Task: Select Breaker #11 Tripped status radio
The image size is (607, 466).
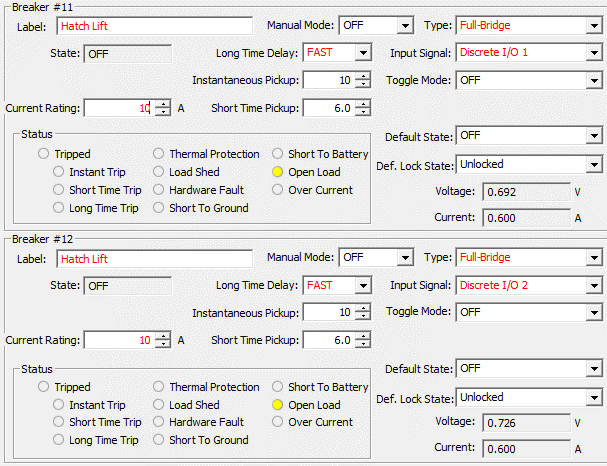Action: click(44, 154)
